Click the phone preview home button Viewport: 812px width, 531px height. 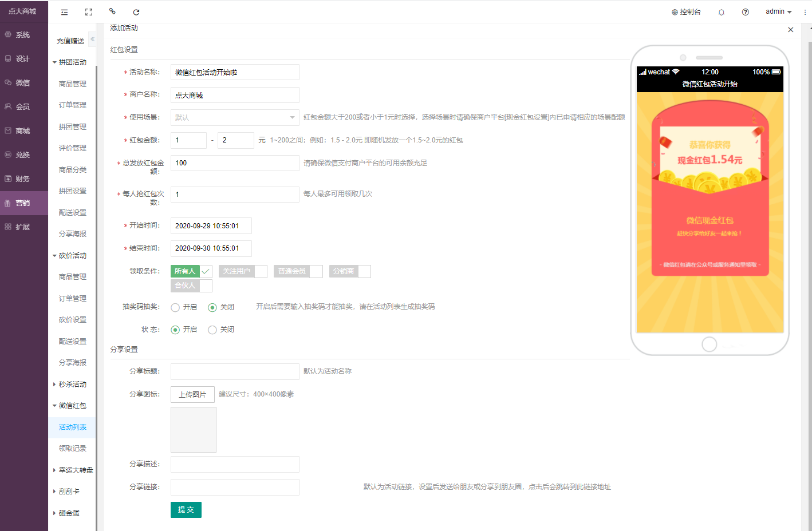tap(709, 344)
